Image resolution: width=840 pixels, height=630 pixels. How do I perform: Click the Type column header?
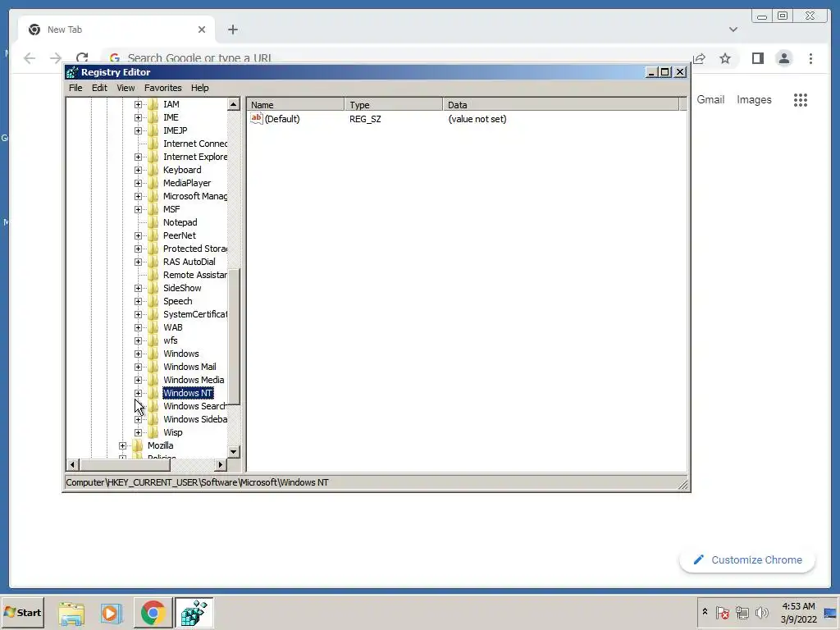pyautogui.click(x=394, y=104)
